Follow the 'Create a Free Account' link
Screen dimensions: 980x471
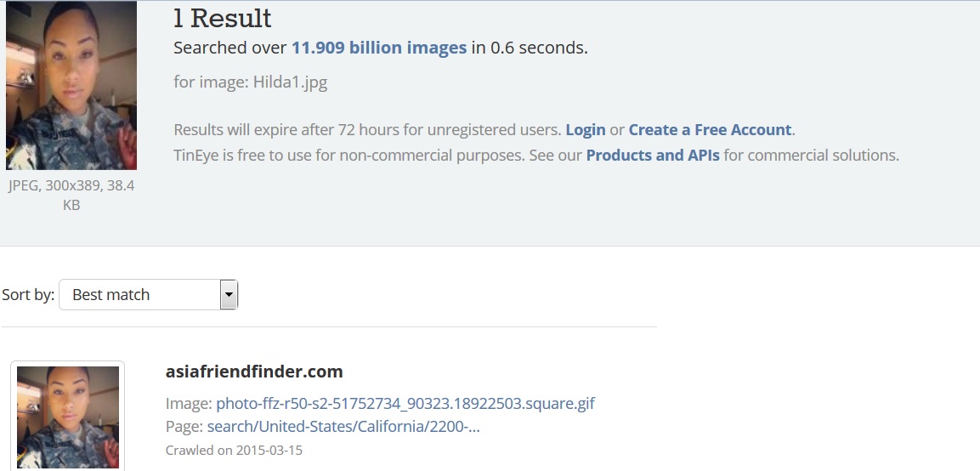click(710, 130)
